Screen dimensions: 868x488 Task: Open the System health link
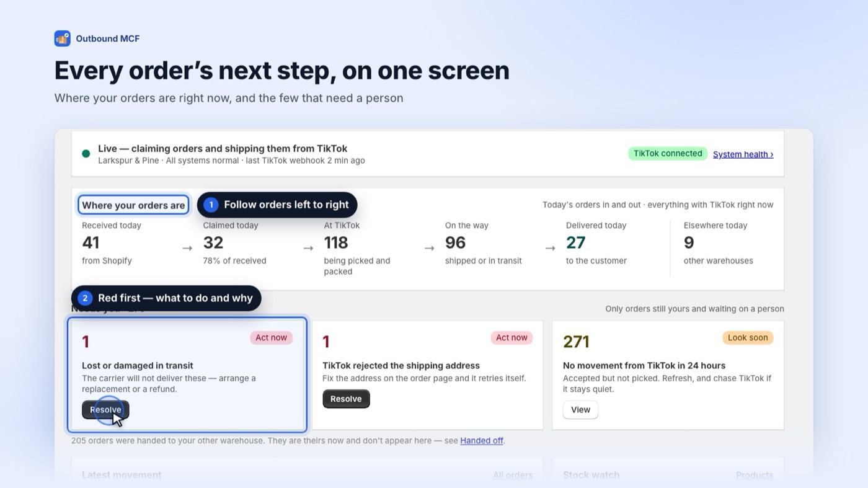(743, 154)
